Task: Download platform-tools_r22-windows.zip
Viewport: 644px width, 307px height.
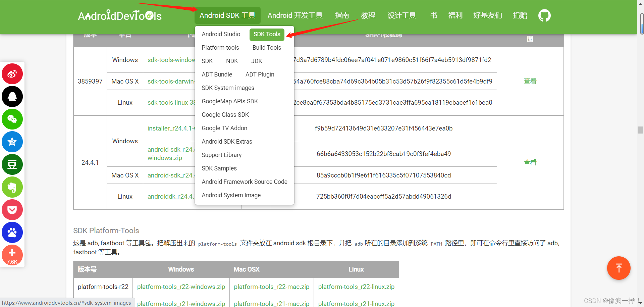Action: pyautogui.click(x=181, y=287)
